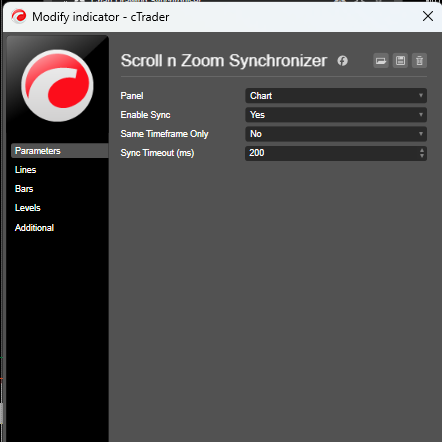Open the Panel dropdown showing Chart
442x442 pixels.
[336, 96]
